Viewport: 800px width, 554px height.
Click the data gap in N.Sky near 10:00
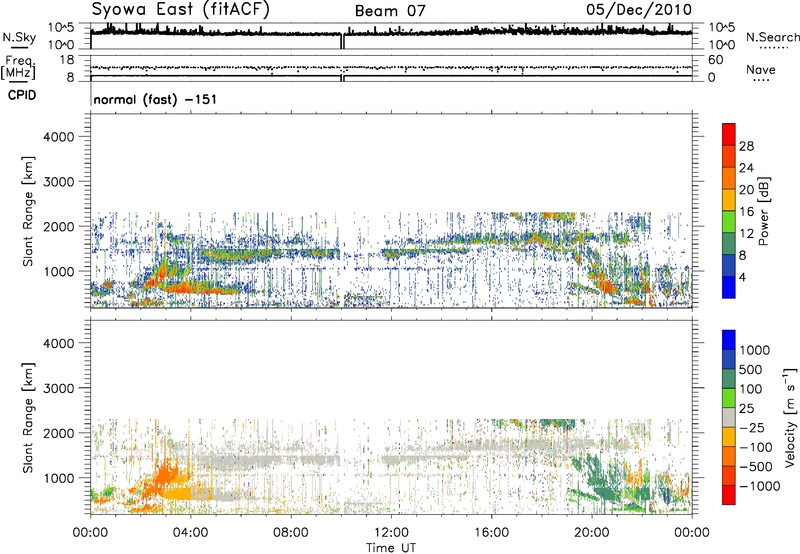click(343, 41)
